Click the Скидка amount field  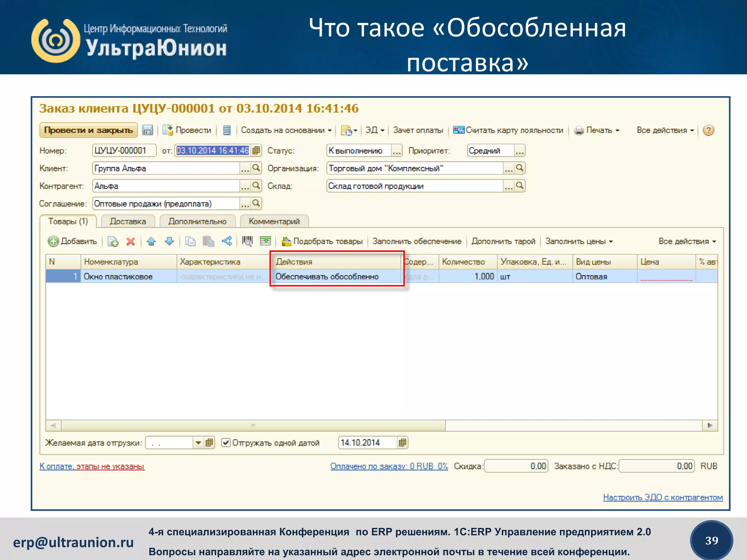tap(516, 466)
